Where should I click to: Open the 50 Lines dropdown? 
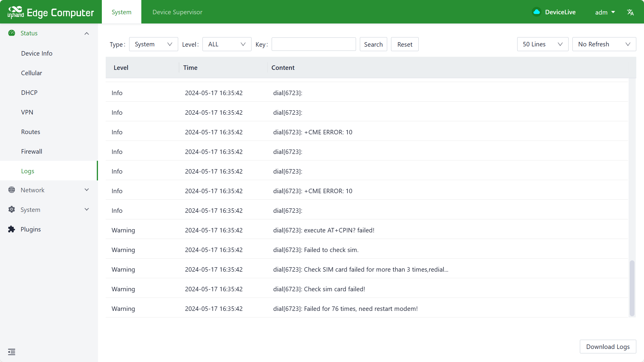542,44
